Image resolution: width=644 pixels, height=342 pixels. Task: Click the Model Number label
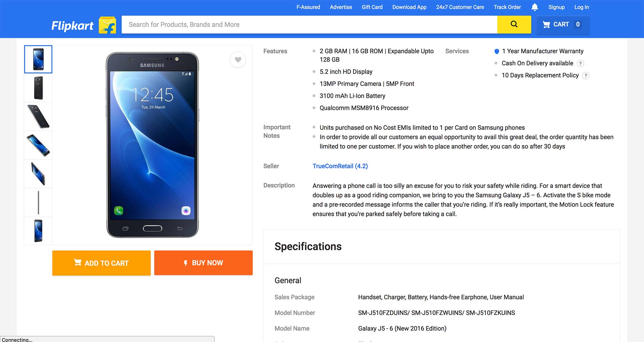pos(295,313)
